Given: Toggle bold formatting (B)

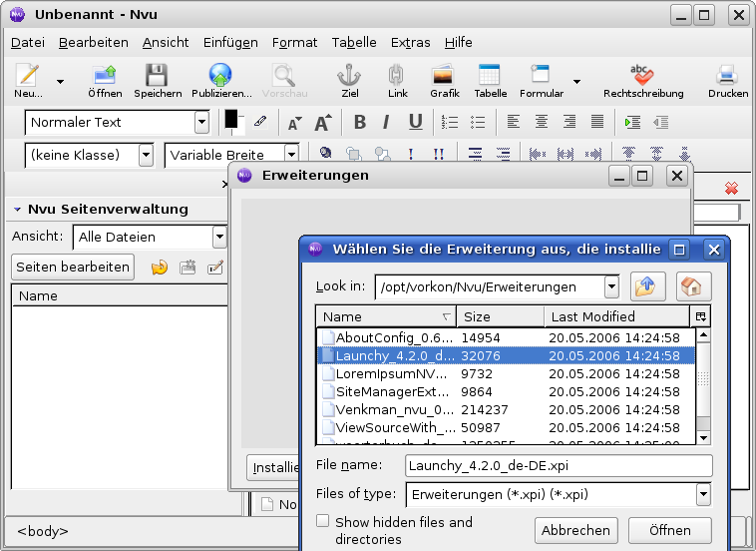Looking at the screenshot, I should tap(360, 122).
